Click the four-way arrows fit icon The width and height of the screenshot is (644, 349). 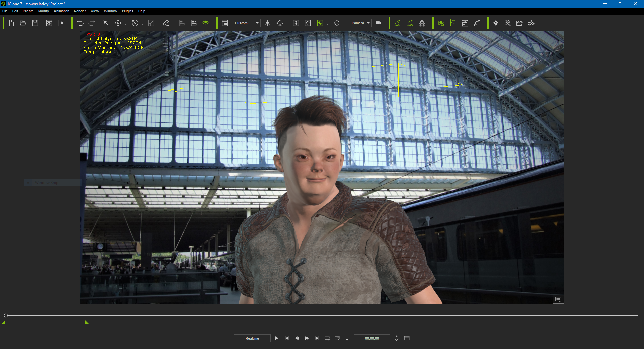pyautogui.click(x=308, y=23)
